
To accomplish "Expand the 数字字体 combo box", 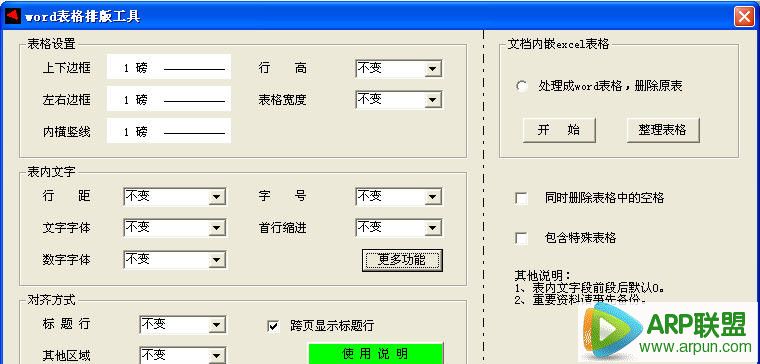I will (x=217, y=260).
